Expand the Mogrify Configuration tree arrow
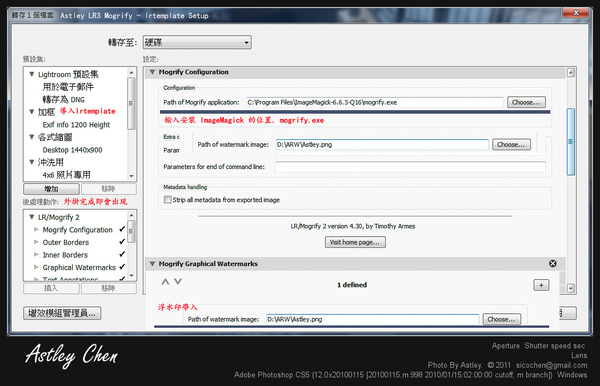The height and width of the screenshot is (386, 600). [x=36, y=230]
